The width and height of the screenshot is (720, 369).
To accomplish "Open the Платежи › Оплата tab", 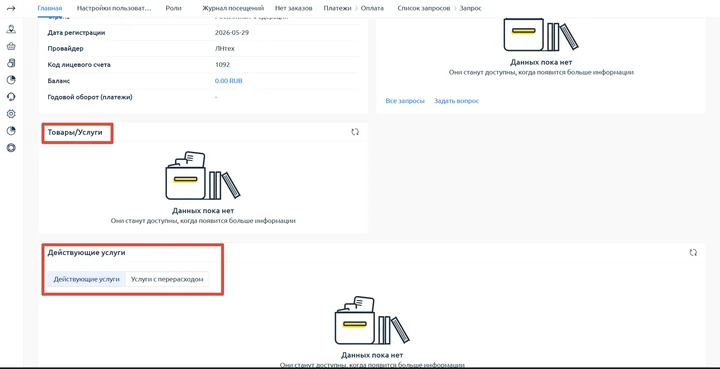I will pos(354,8).
